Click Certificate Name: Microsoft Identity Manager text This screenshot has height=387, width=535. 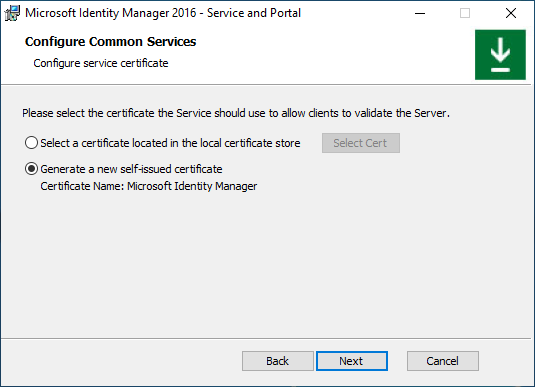pyautogui.click(x=149, y=186)
